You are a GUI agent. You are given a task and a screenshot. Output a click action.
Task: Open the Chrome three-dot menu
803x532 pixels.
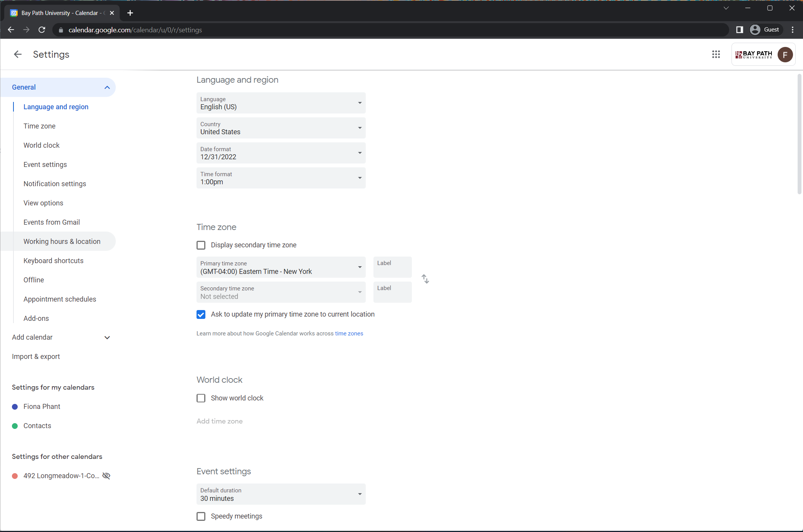coord(793,30)
